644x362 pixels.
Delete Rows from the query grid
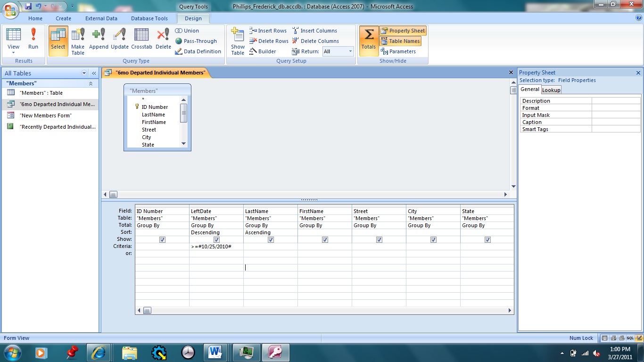pyautogui.click(x=269, y=41)
